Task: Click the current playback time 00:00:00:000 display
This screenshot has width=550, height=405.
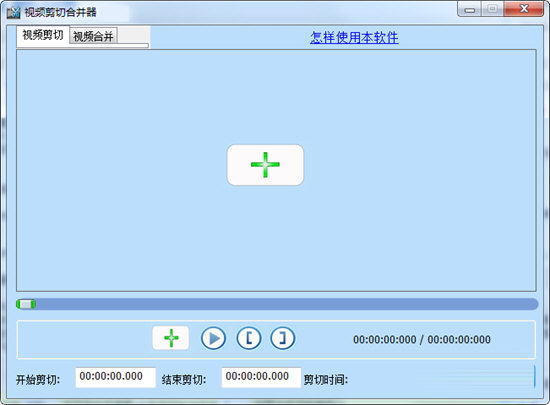Action: point(384,339)
